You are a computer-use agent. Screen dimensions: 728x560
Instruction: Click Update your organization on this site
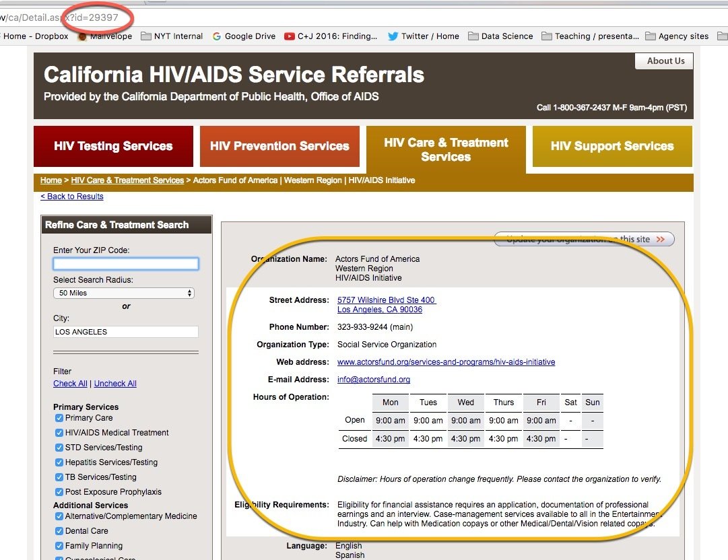[x=584, y=239]
